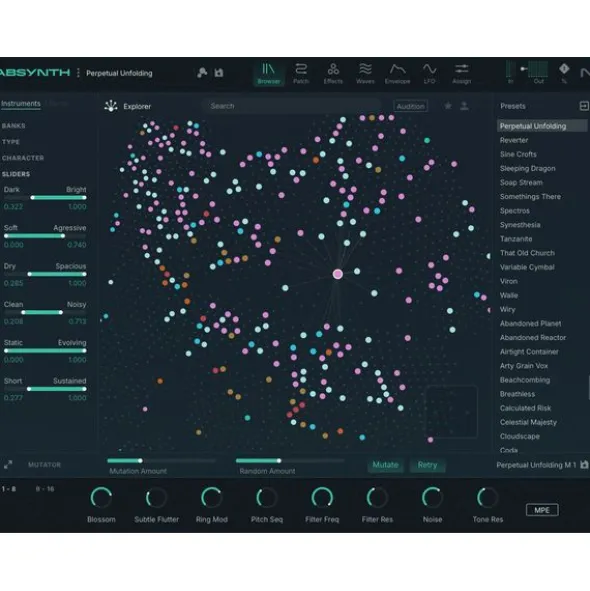
Task: Open the Assign page
Action: pyautogui.click(x=461, y=73)
